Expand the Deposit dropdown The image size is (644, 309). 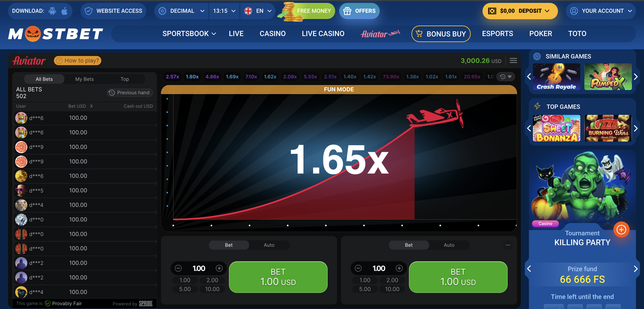[547, 11]
